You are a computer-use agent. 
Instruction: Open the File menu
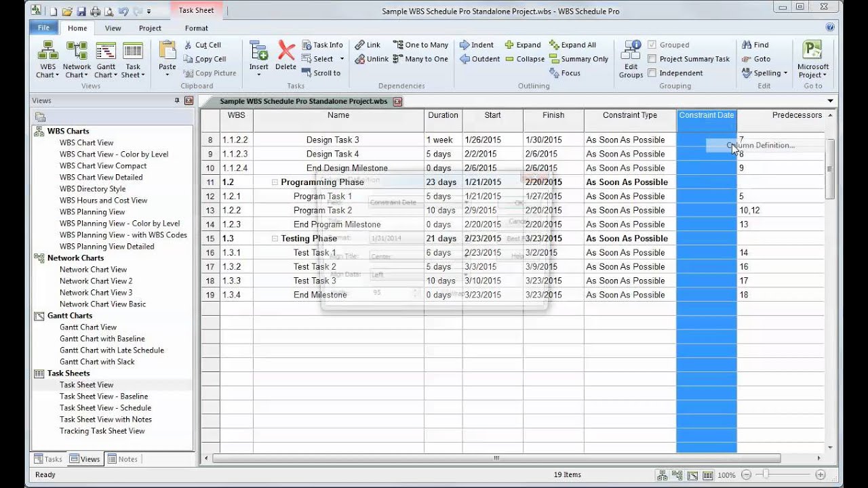click(43, 28)
